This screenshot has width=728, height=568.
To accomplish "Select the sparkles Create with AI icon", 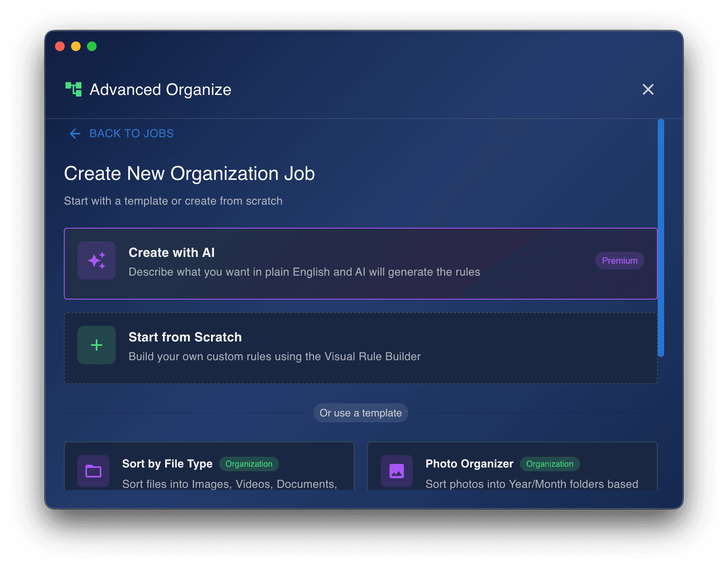I will tap(96, 260).
